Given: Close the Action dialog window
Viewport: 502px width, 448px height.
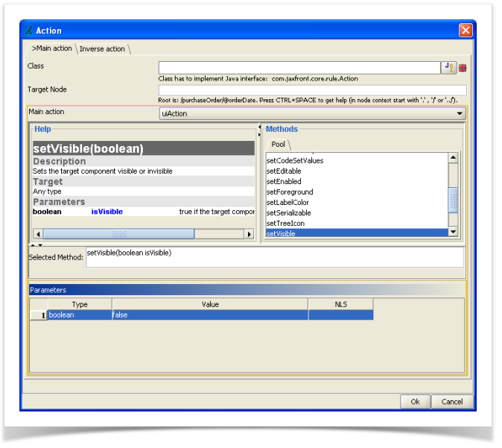Looking at the screenshot, I should (x=466, y=31).
